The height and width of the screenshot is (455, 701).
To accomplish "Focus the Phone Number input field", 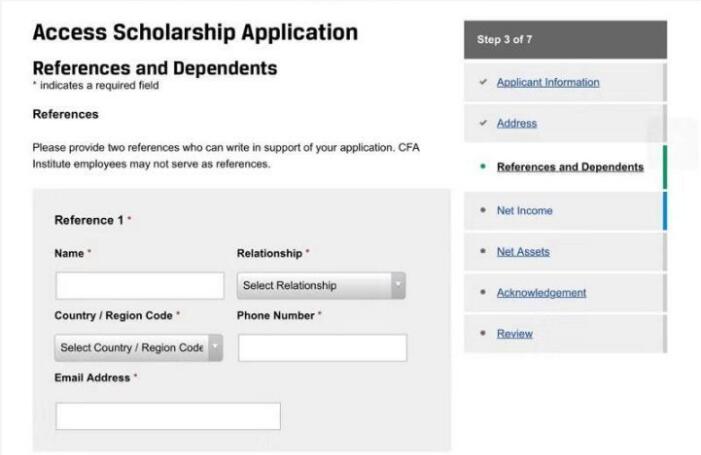I will point(322,348).
